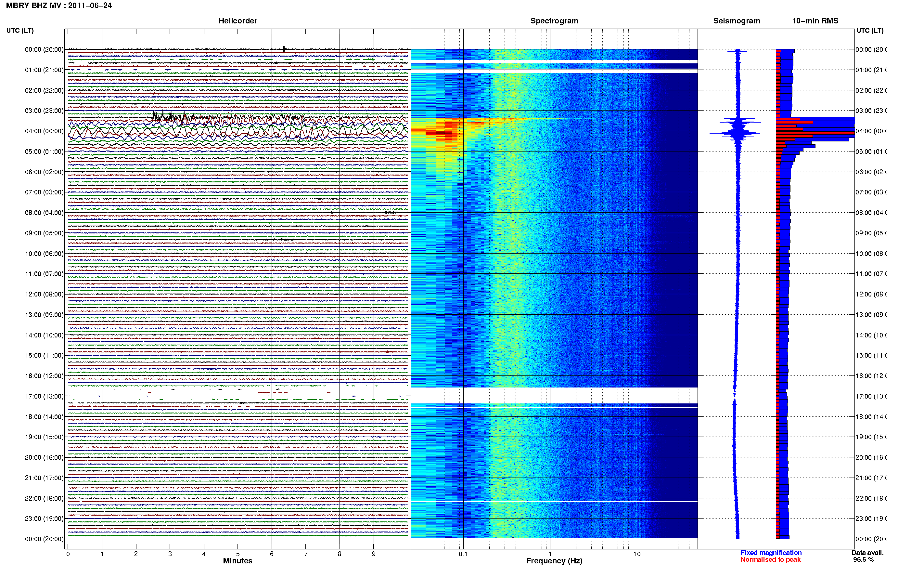Click the large seismogram burst near 04:00
This screenshot has width=924, height=578.
[739, 133]
